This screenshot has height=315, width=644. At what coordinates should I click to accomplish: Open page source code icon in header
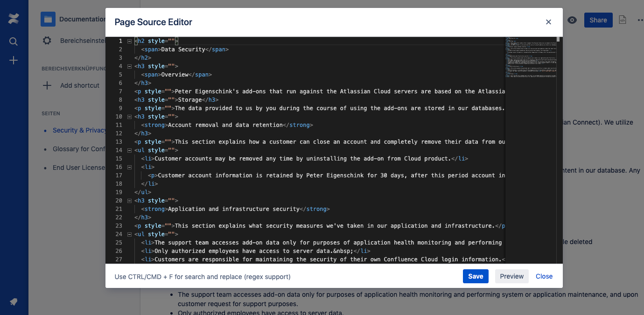point(623,20)
